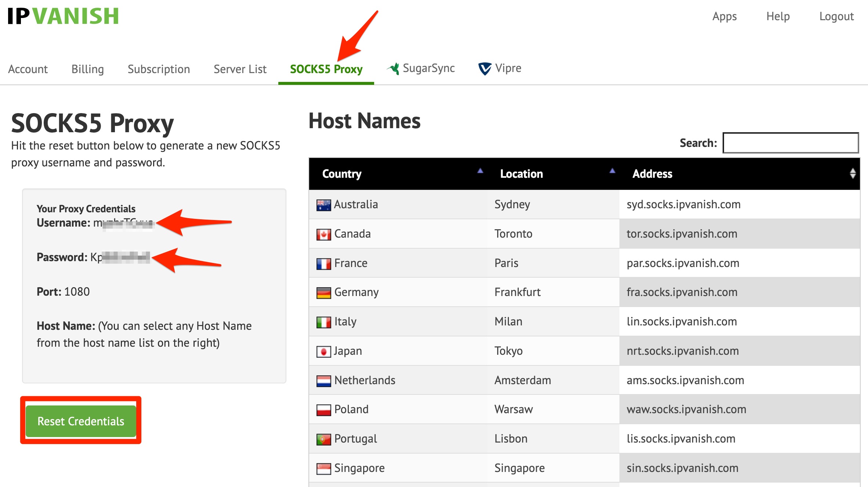Click the Address column header
This screenshot has width=868, height=487.
[x=739, y=174]
